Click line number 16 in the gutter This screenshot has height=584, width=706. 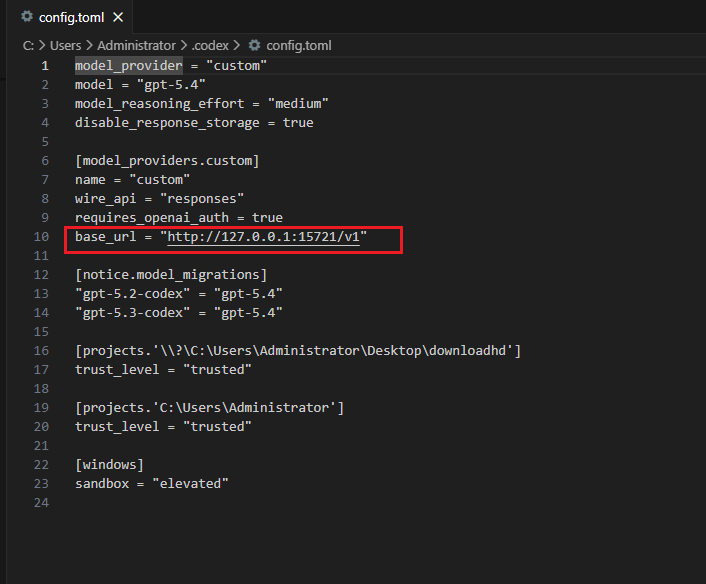pos(41,350)
